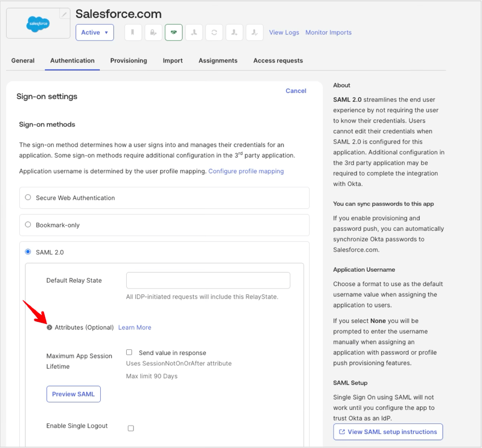Click the green provisioning handshake icon

click(x=174, y=32)
